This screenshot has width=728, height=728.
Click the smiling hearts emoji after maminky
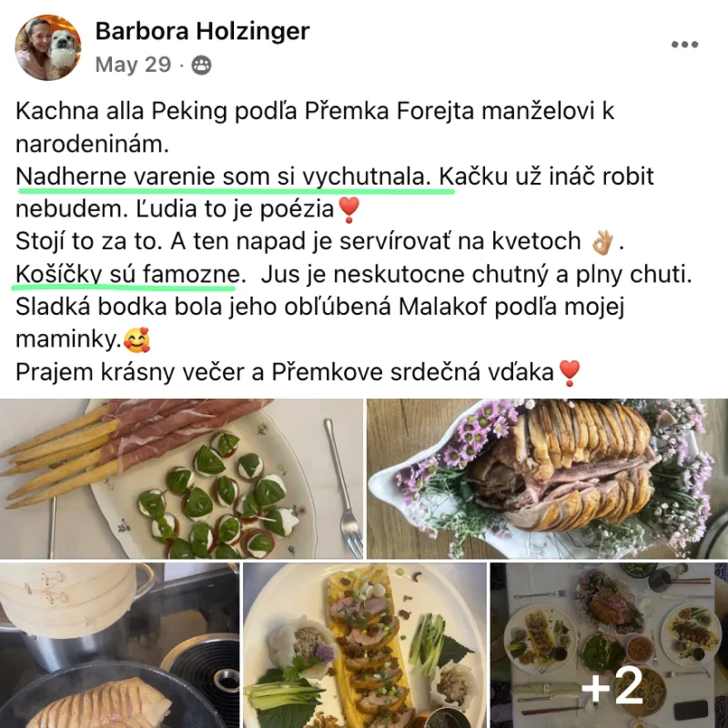137,339
